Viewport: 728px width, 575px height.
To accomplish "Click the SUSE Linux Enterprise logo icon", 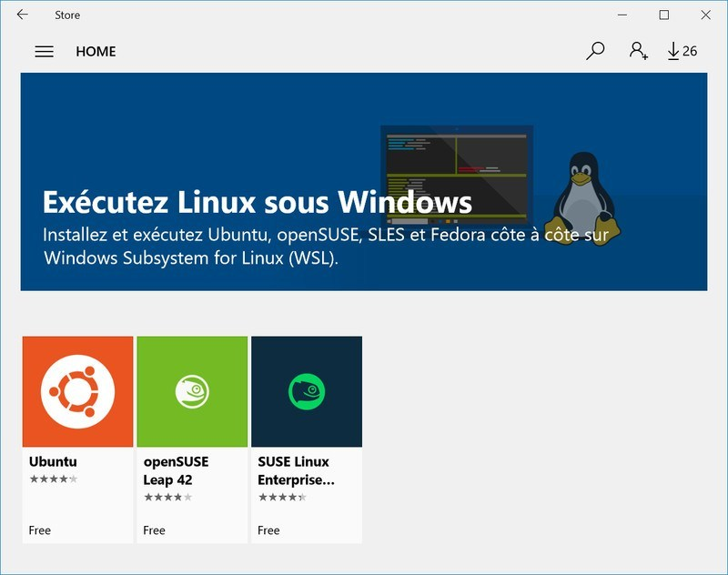I will pyautogui.click(x=307, y=390).
